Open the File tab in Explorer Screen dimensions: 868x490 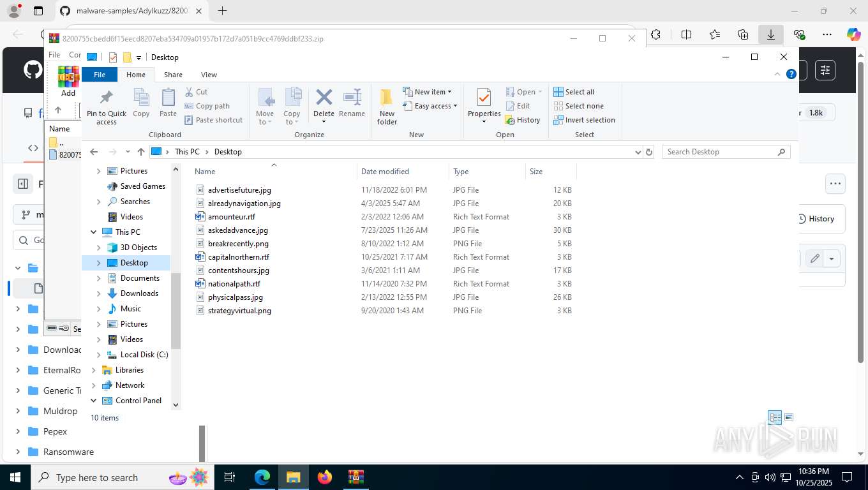[100, 75]
